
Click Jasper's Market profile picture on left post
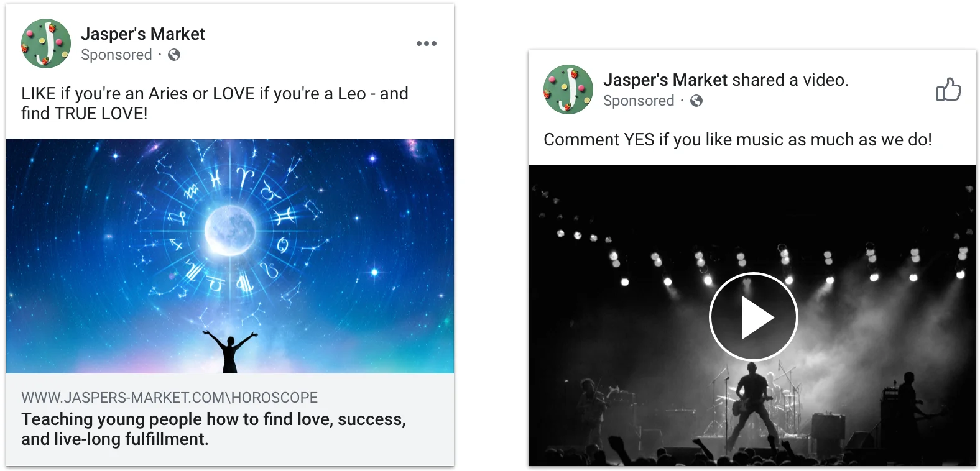45,43
